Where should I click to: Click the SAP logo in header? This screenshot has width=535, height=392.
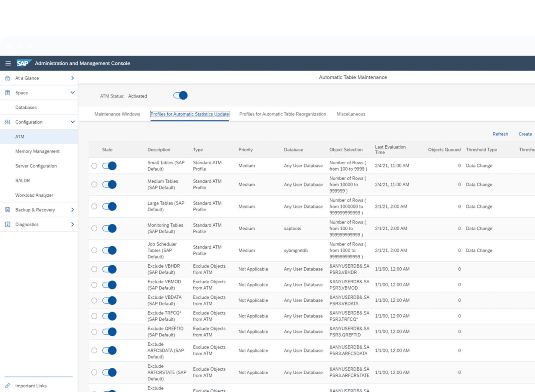[24, 63]
